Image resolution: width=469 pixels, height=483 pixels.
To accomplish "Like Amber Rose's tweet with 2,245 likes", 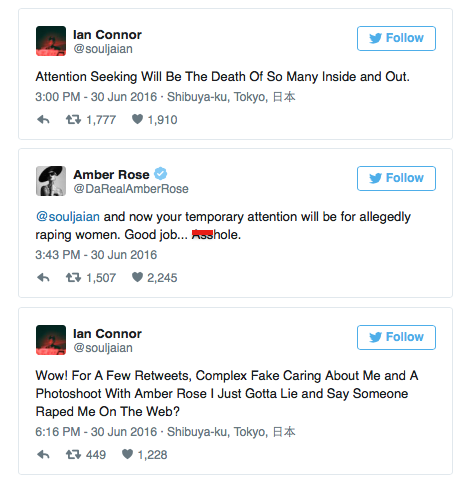I will click(137, 277).
